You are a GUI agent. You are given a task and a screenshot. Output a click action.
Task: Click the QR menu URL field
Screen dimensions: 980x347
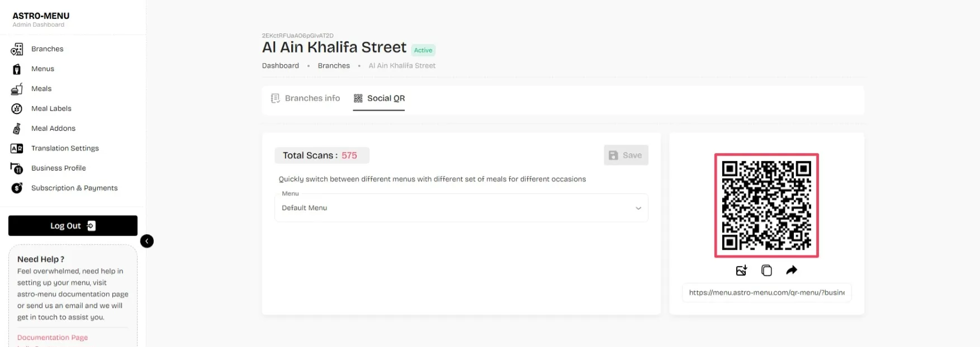click(x=766, y=293)
